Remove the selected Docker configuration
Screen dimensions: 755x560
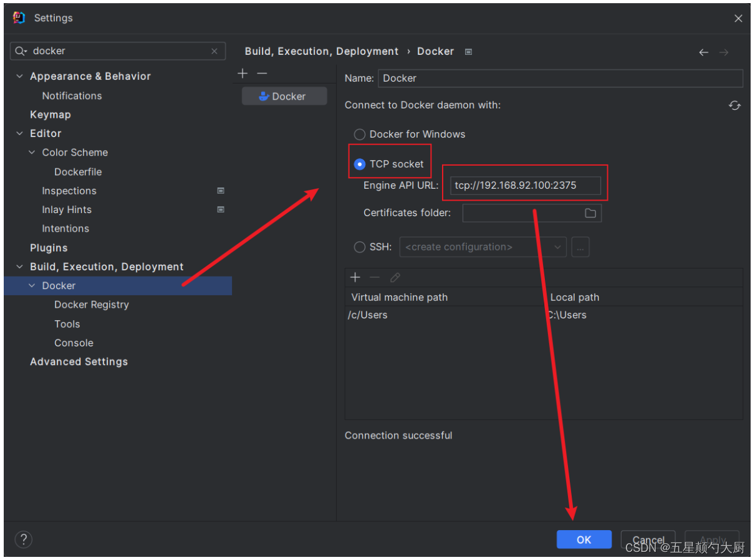(261, 73)
